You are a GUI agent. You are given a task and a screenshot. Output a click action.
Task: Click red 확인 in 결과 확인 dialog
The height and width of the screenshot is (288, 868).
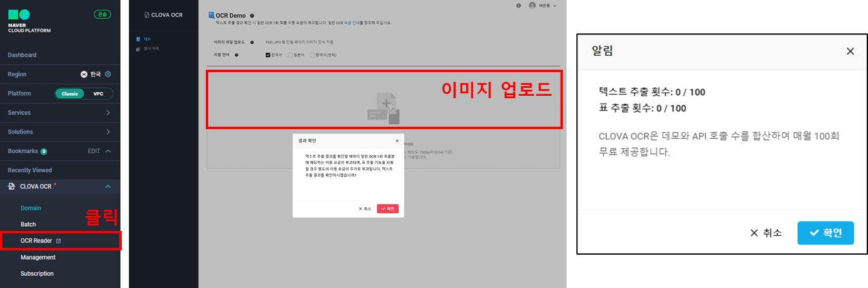[388, 209]
